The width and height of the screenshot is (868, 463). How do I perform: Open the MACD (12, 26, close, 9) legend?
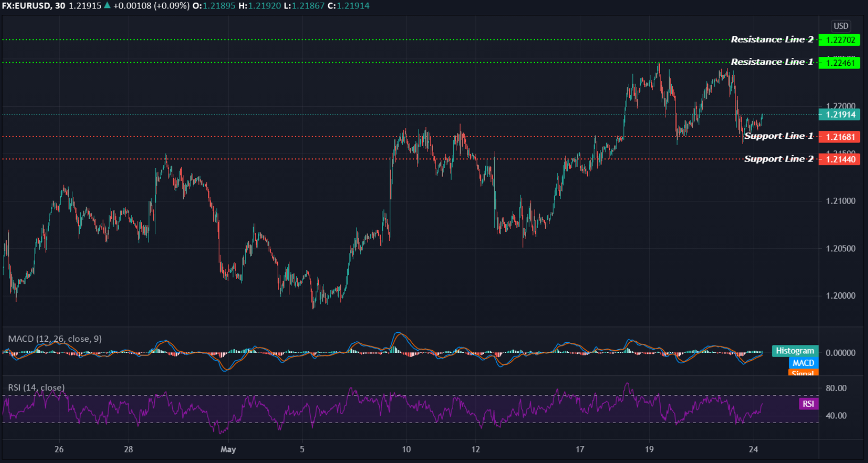[55, 339]
